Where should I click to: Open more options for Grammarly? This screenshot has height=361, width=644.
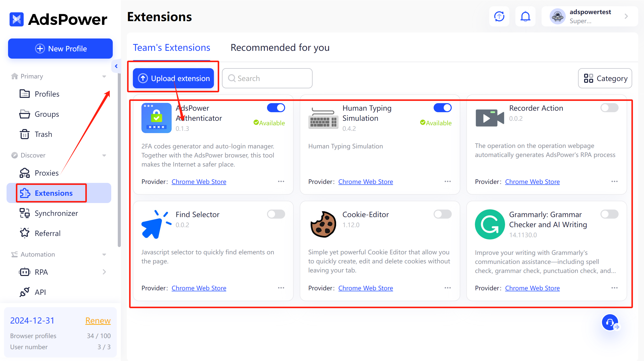tap(614, 288)
